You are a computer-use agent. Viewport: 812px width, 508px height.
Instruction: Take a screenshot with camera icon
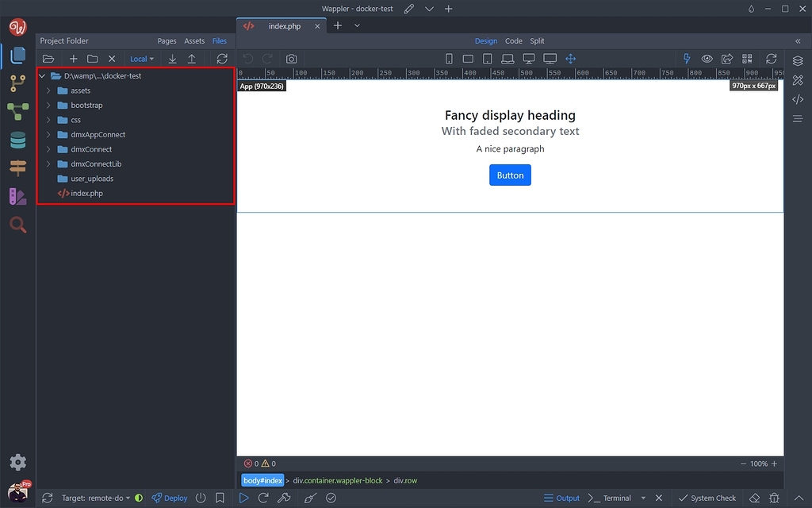coord(292,59)
